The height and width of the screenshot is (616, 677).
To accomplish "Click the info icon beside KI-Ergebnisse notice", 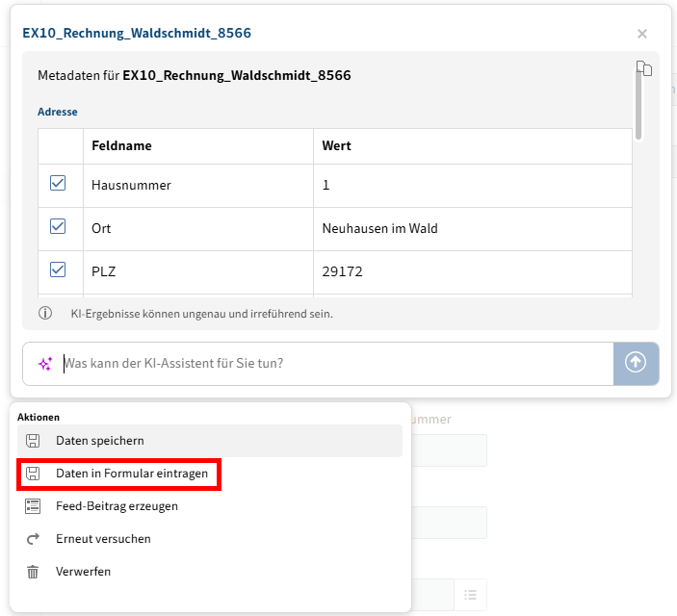I will coord(45,313).
